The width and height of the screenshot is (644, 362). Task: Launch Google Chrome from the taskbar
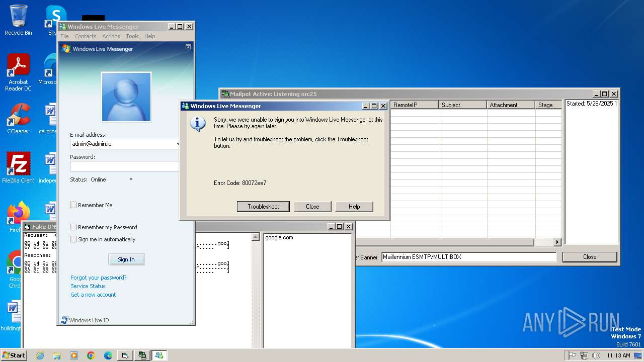91,355
